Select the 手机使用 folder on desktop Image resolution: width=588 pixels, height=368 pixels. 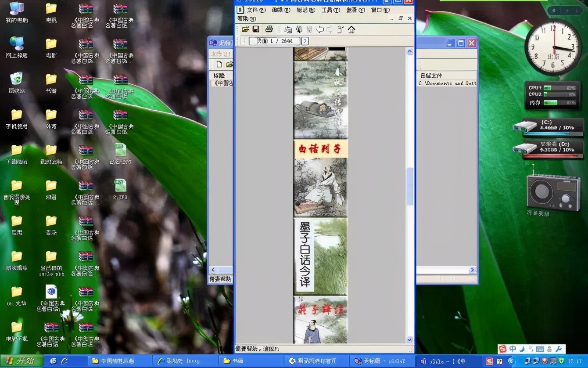pos(17,119)
